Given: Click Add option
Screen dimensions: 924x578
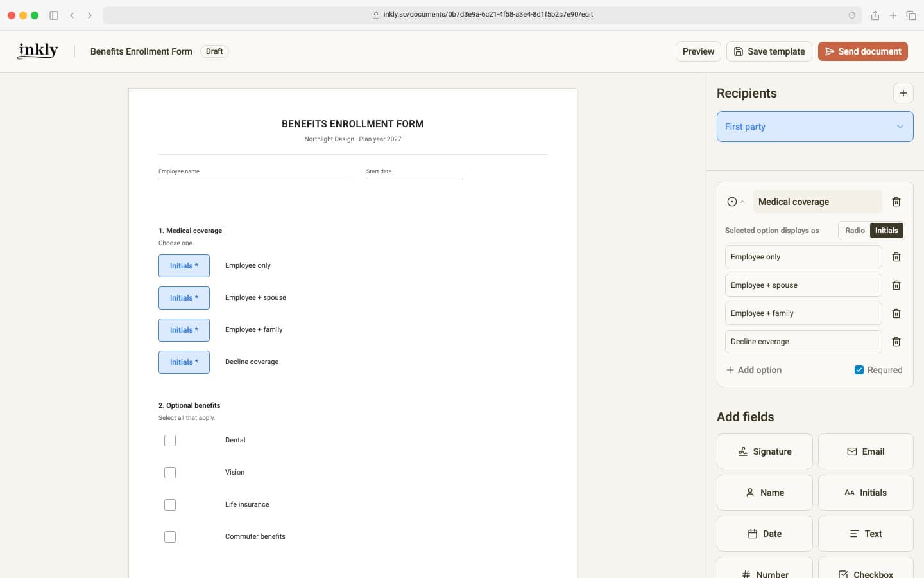Looking at the screenshot, I should click(754, 370).
